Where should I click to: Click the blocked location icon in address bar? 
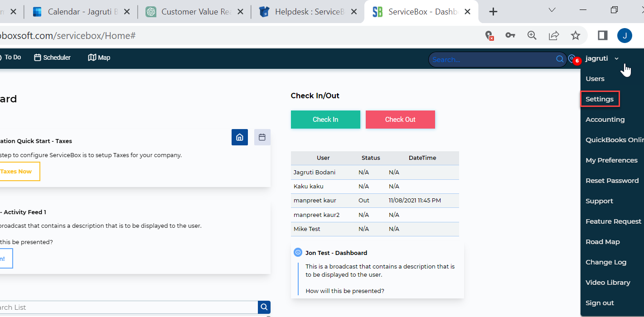click(x=489, y=35)
